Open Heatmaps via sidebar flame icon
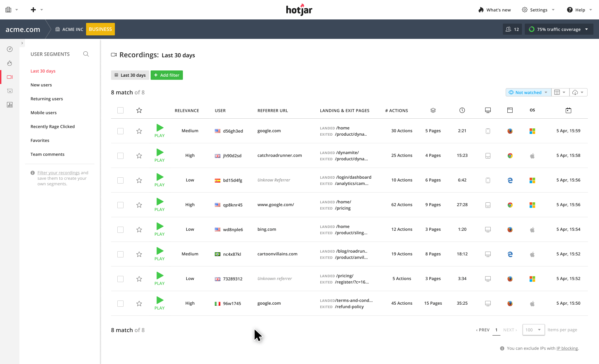The width and height of the screenshot is (599, 364). [x=10, y=63]
